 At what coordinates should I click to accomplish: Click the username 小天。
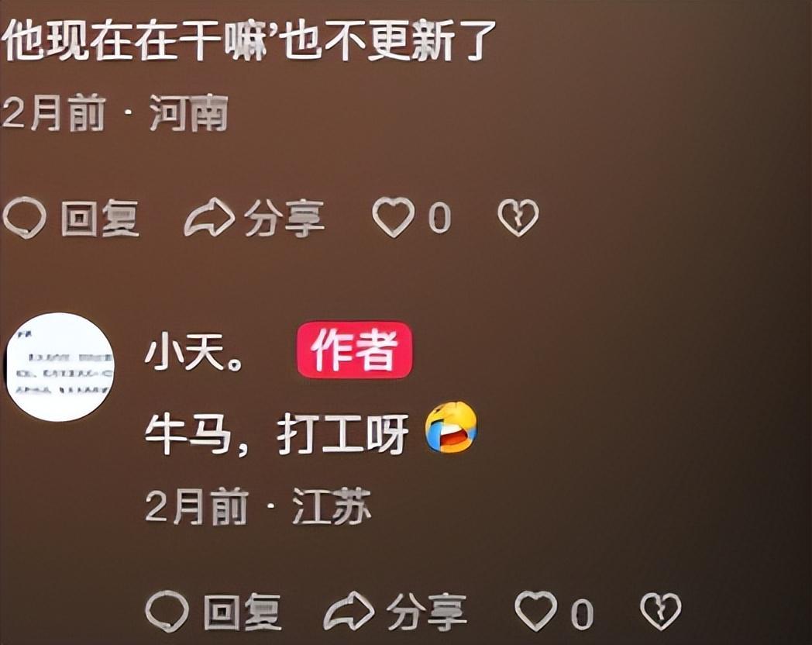194,351
